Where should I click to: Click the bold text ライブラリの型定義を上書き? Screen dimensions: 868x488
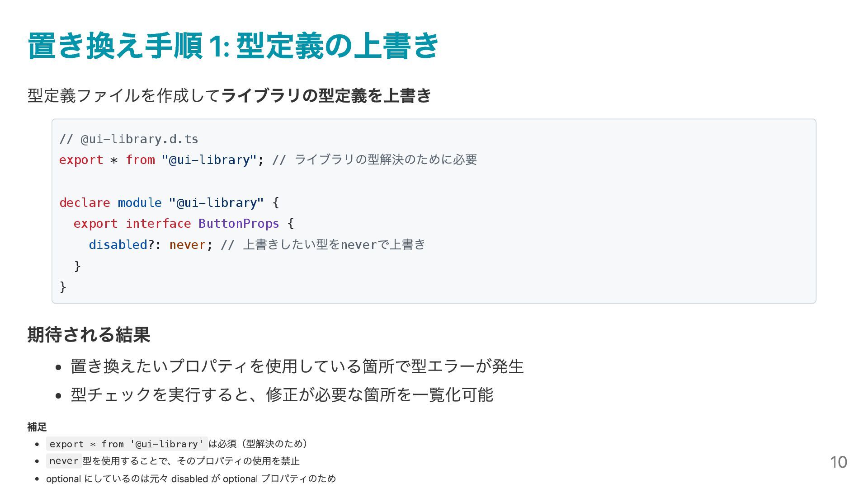[x=326, y=95]
